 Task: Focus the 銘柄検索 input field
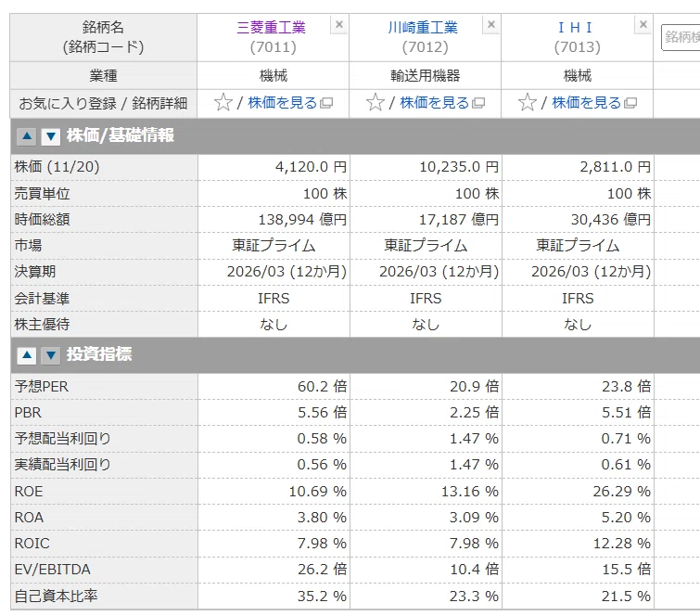pos(681,37)
